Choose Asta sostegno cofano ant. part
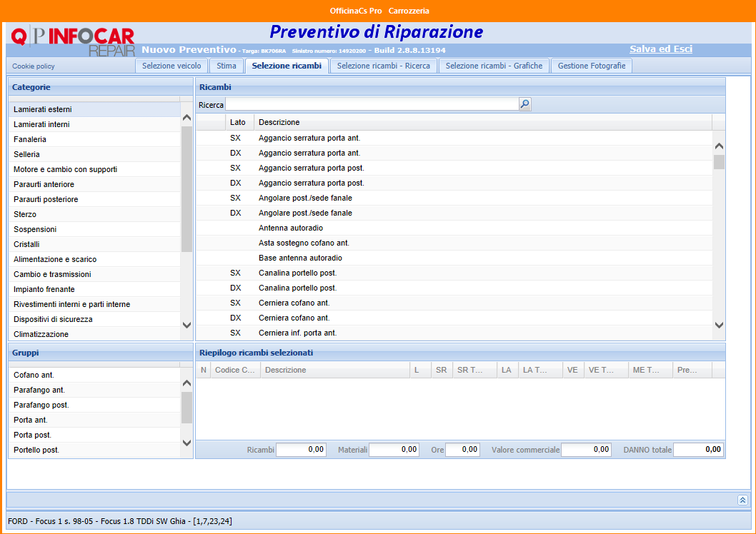Screen dimensions: 756x534 click(x=454, y=242)
